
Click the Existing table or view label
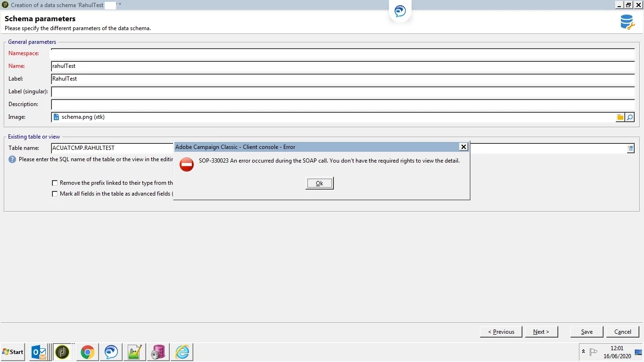34,137
